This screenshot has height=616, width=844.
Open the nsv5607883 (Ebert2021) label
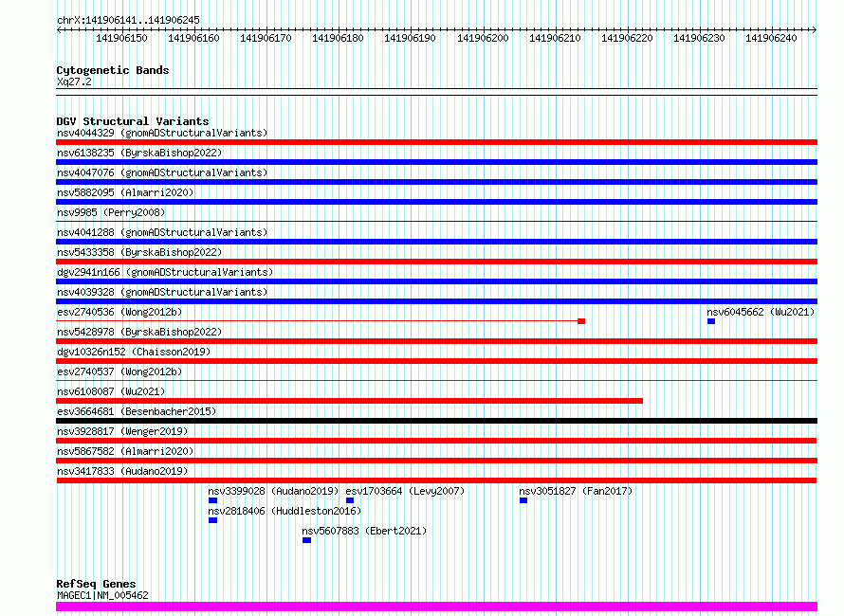pyautogui.click(x=364, y=531)
